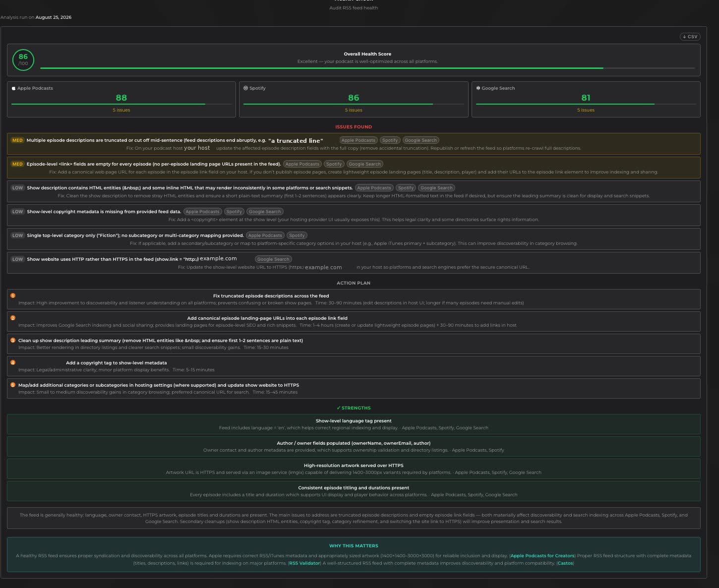Click the LOW badge on HTML entities issue
Viewport: 719px width, 588px height.
[18, 188]
